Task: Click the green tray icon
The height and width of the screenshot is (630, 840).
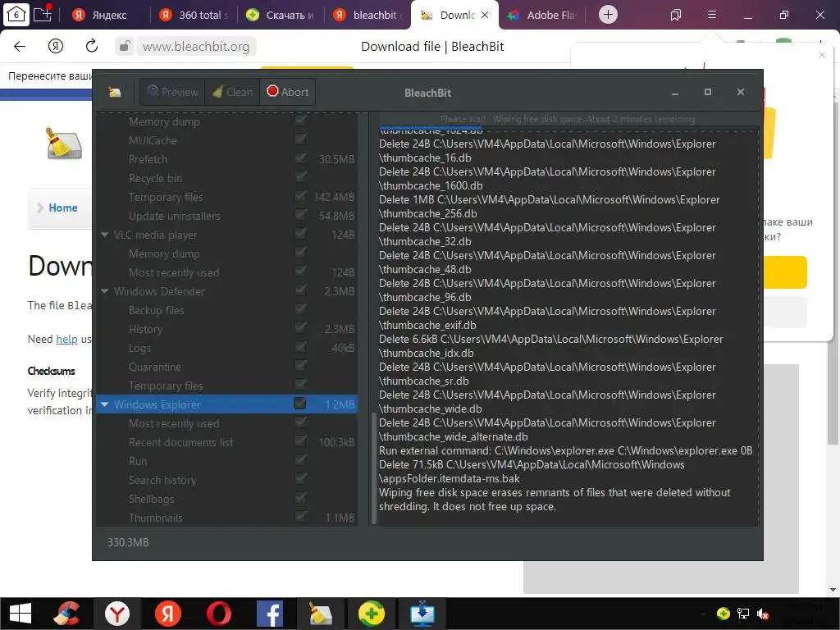Action: tap(724, 614)
